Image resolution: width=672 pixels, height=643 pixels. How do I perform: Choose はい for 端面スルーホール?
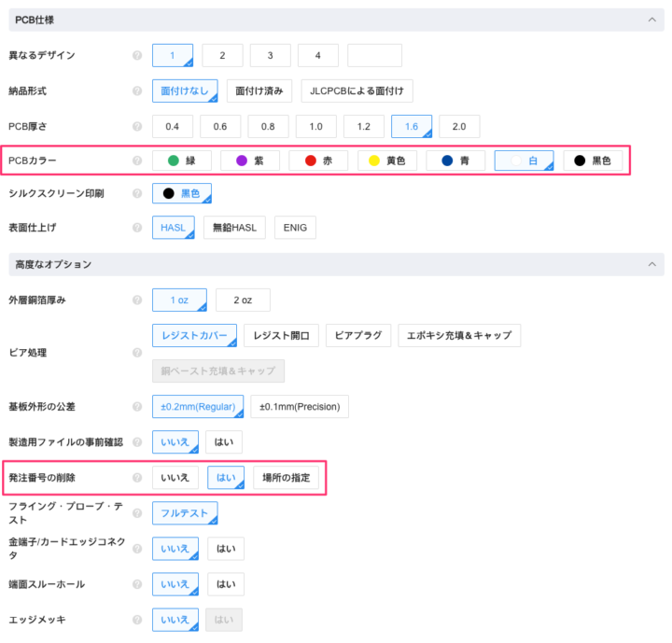(x=226, y=584)
